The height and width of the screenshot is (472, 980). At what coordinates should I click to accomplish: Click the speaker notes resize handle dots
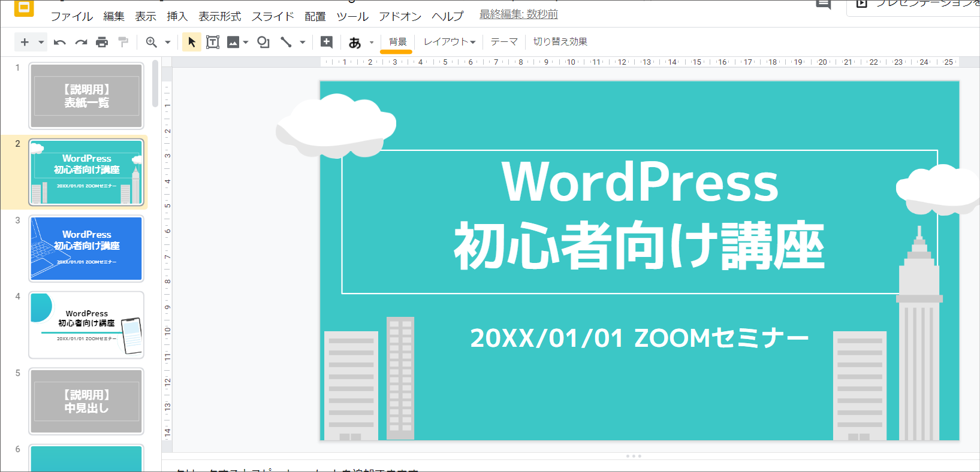tap(634, 456)
